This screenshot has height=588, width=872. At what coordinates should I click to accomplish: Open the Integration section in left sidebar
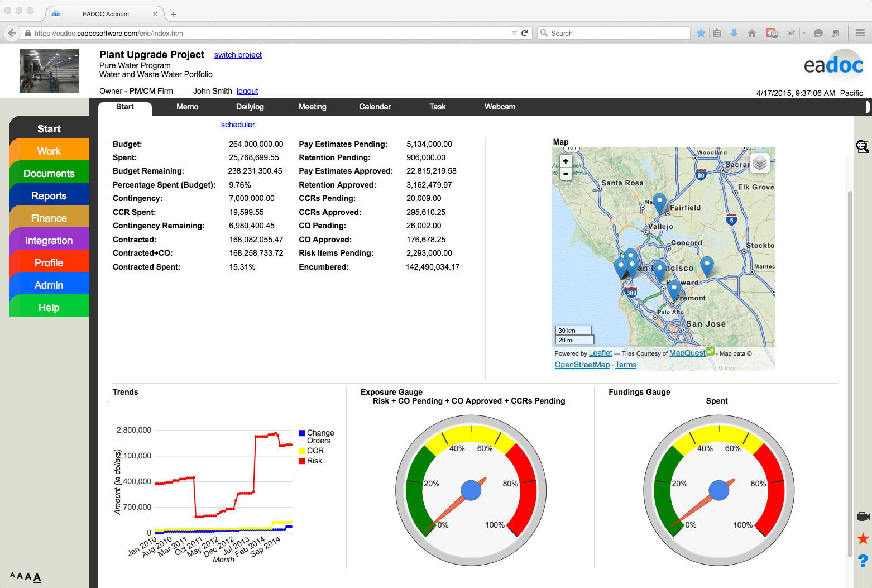tap(49, 240)
